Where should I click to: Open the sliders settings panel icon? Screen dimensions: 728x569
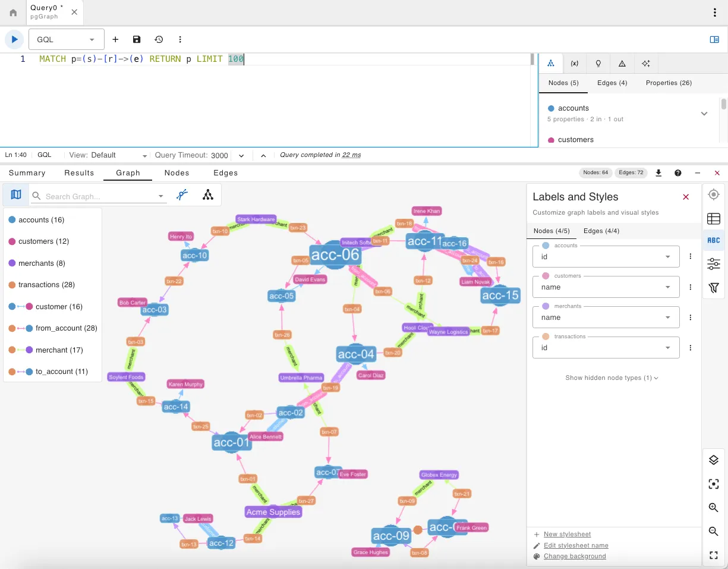714,264
